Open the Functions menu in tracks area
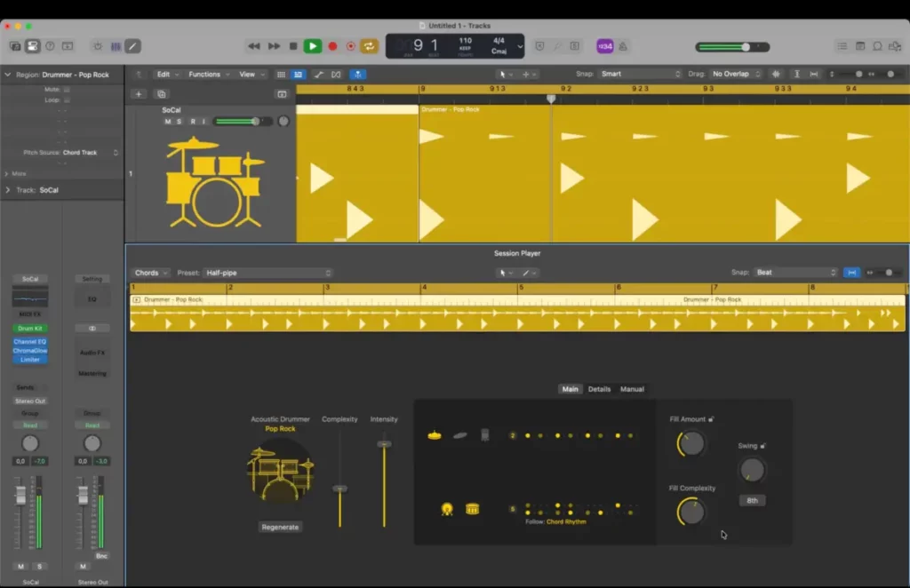Screen dimensions: 910x588 (208, 75)
